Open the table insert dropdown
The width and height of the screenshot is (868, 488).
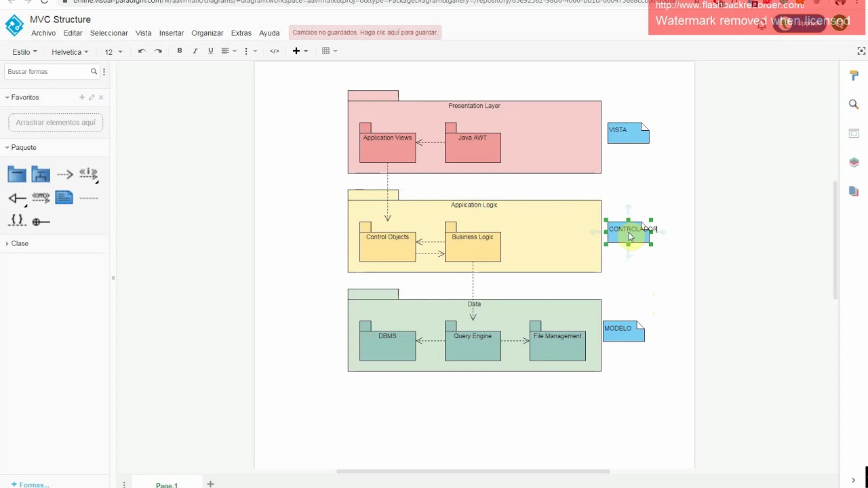[x=330, y=51]
